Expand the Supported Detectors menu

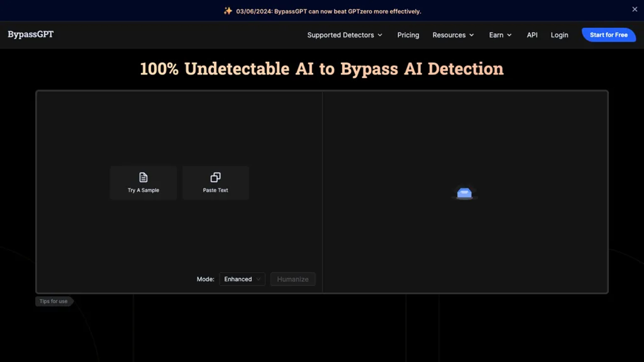tap(345, 35)
